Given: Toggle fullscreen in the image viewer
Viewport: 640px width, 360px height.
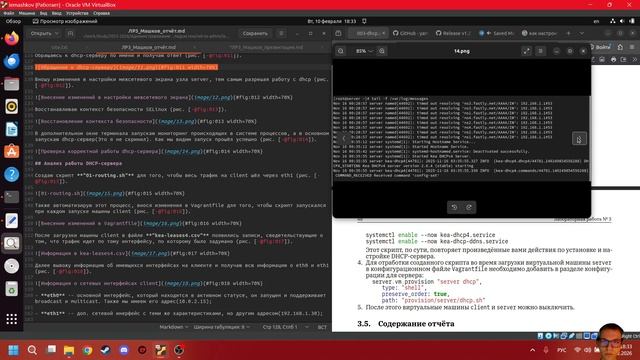Looking at the screenshot, I should pyautogui.click(x=527, y=51).
